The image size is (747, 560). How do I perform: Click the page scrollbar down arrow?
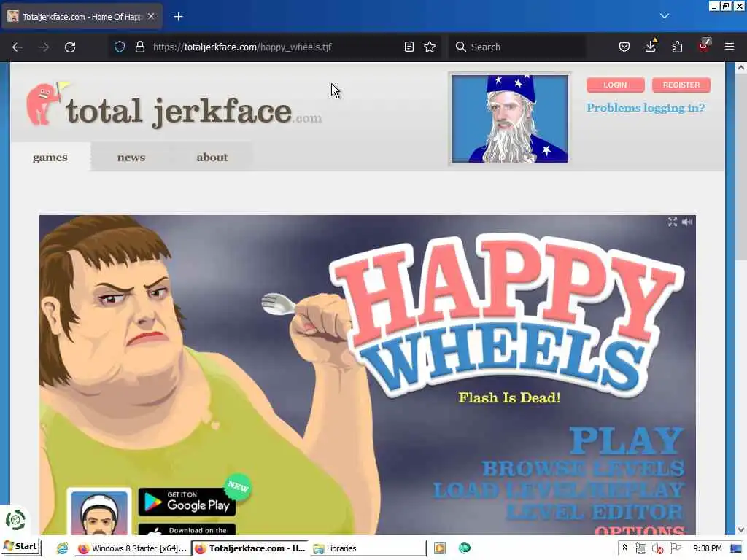[740, 529]
